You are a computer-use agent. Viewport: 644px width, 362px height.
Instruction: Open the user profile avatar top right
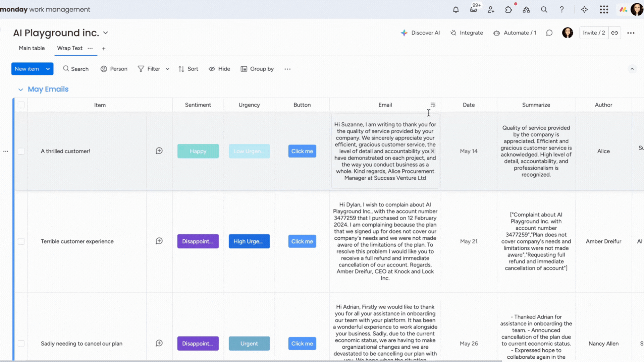pyautogui.click(x=636, y=9)
